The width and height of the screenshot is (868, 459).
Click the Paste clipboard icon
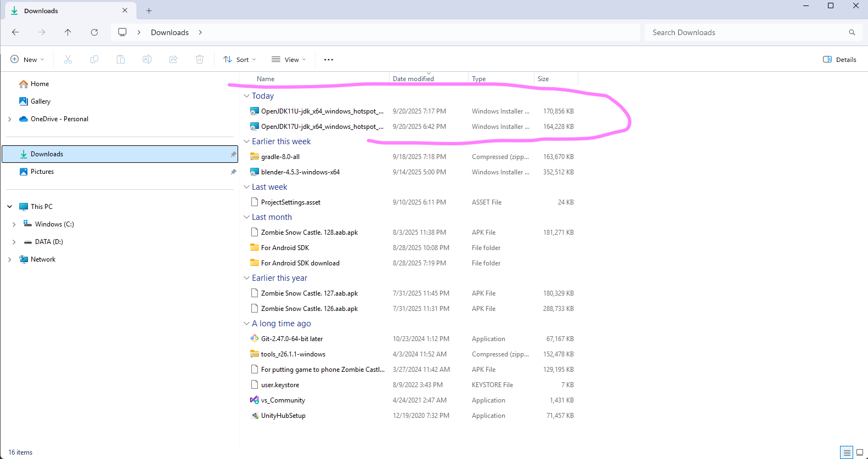(121, 59)
